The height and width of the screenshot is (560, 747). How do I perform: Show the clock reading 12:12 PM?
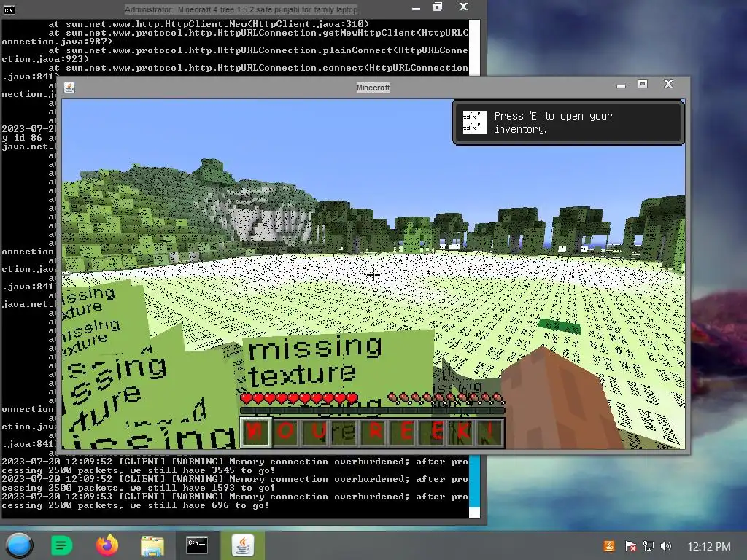(x=709, y=547)
